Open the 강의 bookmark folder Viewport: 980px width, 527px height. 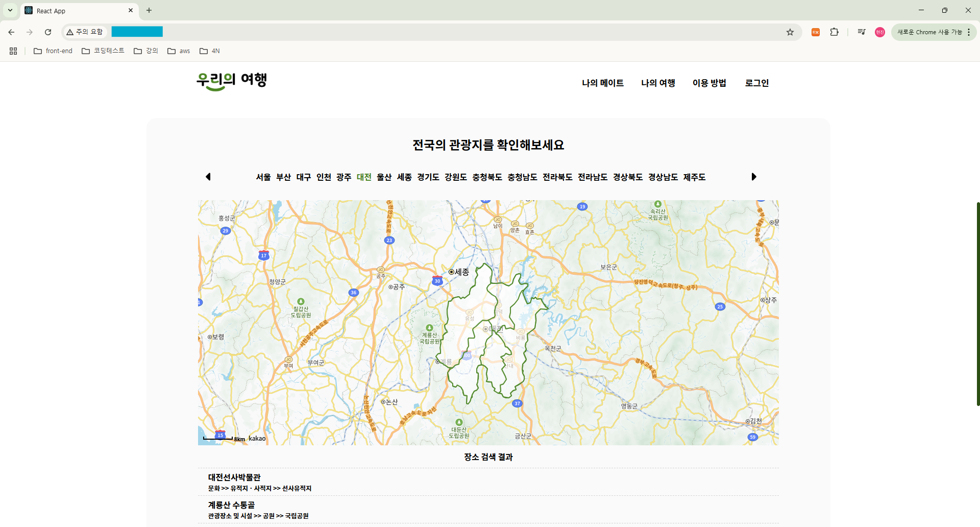(x=146, y=51)
